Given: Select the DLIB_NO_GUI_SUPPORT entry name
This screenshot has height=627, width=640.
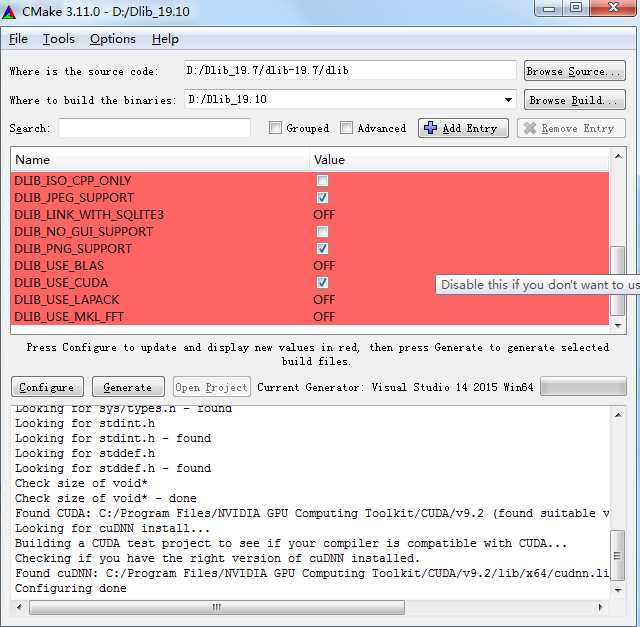Looking at the screenshot, I should tap(83, 232).
